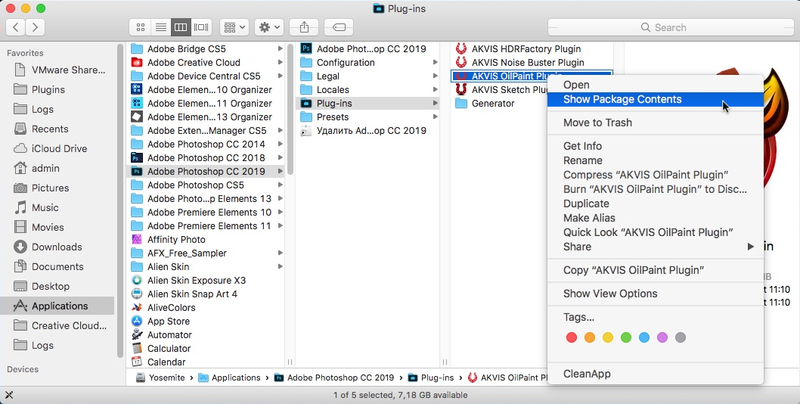Screen dimensions: 800x404
Task: Switch to gallery cover flow view
Action: (x=201, y=27)
